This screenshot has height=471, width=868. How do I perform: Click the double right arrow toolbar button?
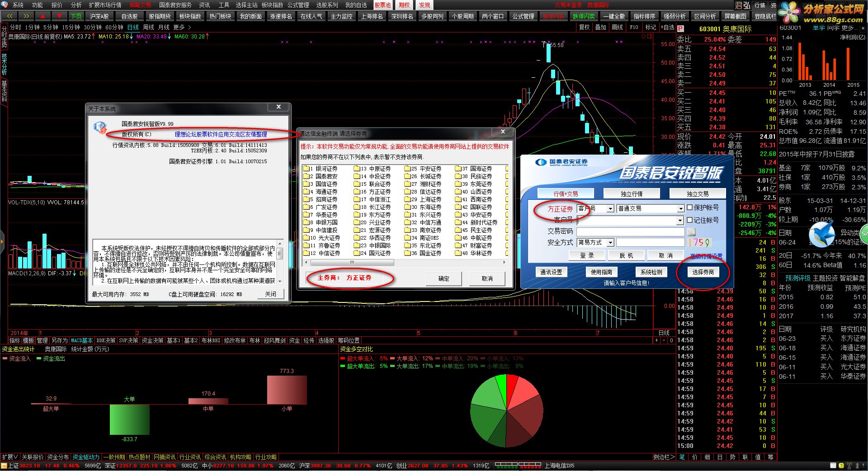26,16
